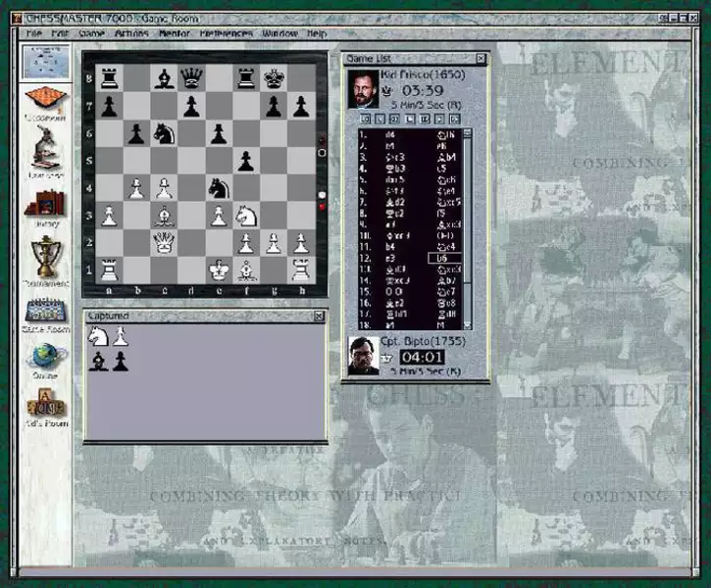
Task: Click the captured black bishop
Action: point(98,362)
